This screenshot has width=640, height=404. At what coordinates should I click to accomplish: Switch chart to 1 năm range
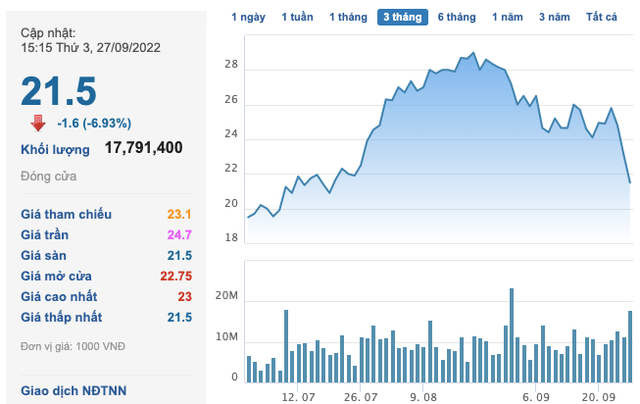point(509,17)
